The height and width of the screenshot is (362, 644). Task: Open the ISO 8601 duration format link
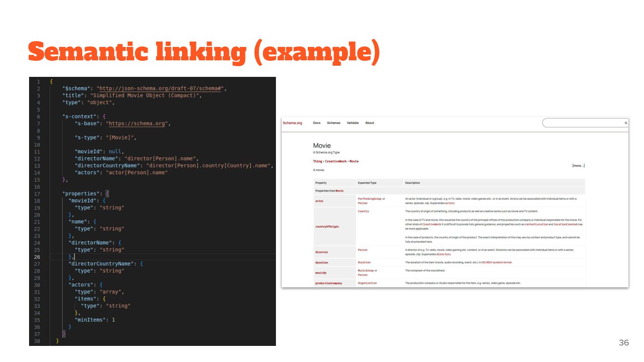pyautogui.click(x=496, y=262)
